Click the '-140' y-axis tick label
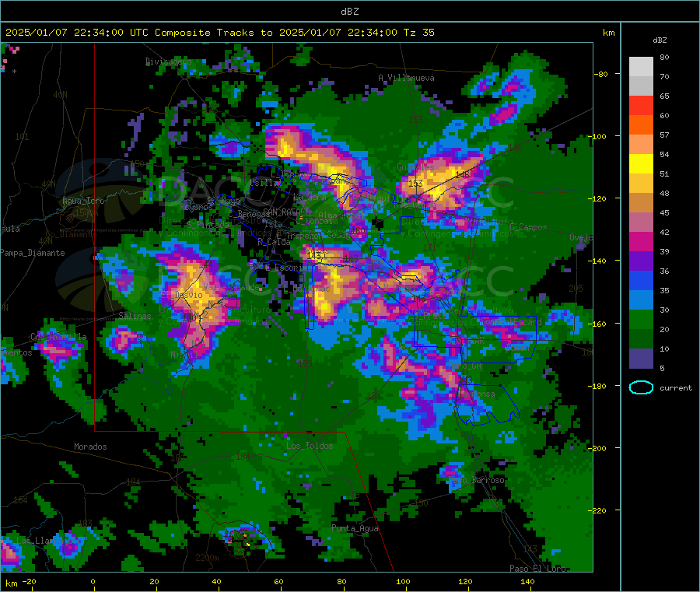Image resolution: width=700 pixels, height=592 pixels. pyautogui.click(x=598, y=261)
